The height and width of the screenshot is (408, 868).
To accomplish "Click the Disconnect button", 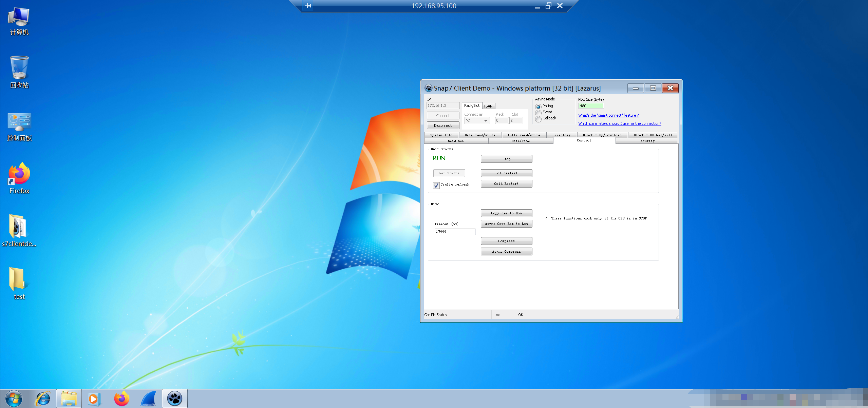I will tap(443, 125).
